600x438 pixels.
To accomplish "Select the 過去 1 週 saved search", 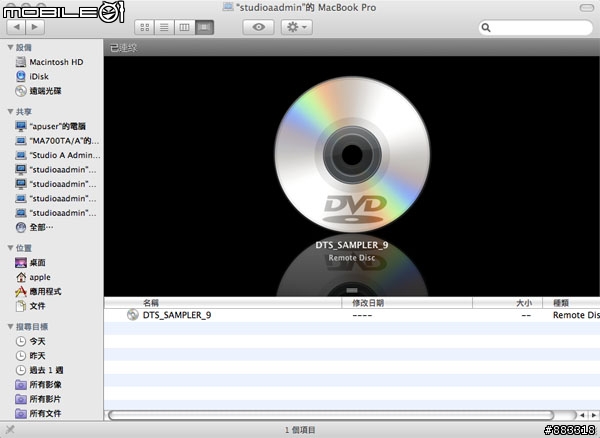I will [39, 370].
